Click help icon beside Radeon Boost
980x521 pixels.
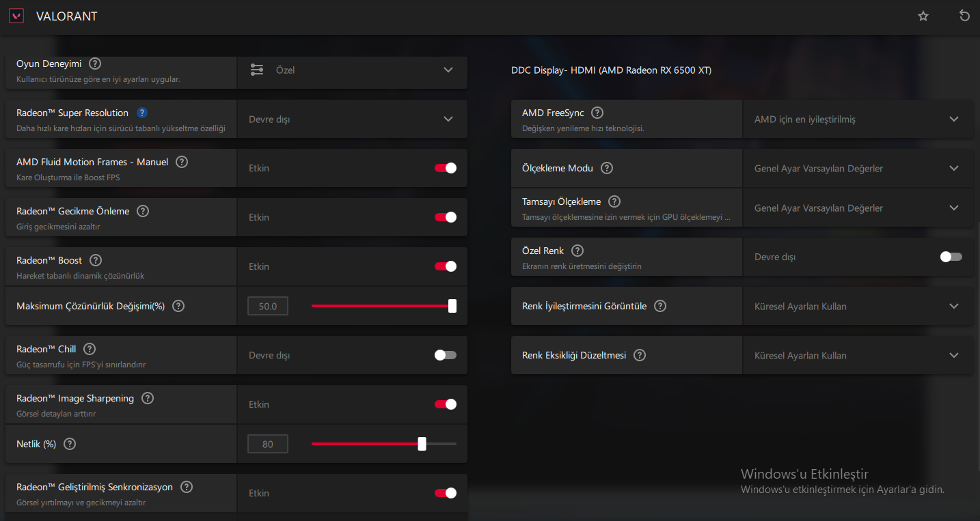click(x=96, y=260)
